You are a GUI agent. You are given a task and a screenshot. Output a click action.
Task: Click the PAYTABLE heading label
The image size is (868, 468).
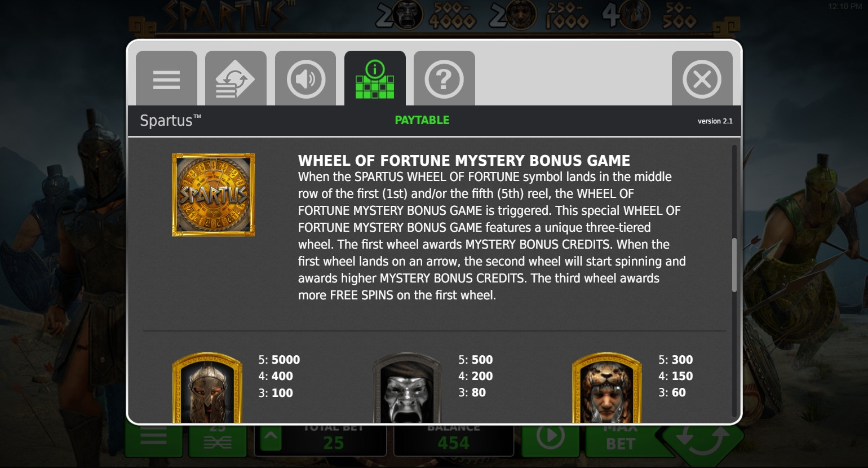[422, 120]
